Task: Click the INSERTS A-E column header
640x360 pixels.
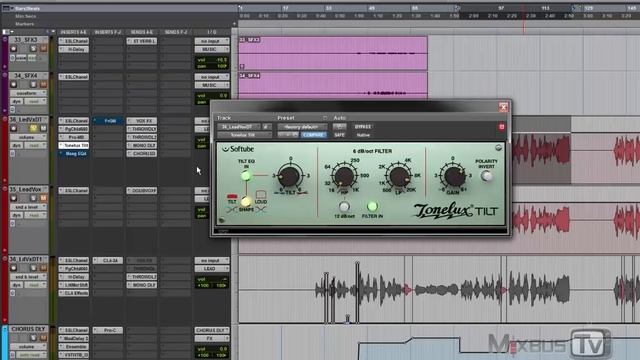Action: point(73,32)
